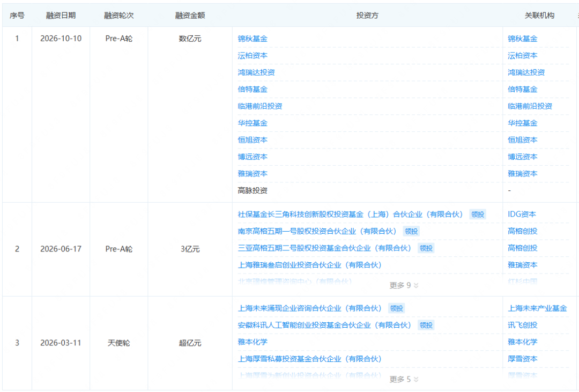This screenshot has height=392, width=579.
Task: Click the 融资金额 column header
Action: (x=190, y=16)
